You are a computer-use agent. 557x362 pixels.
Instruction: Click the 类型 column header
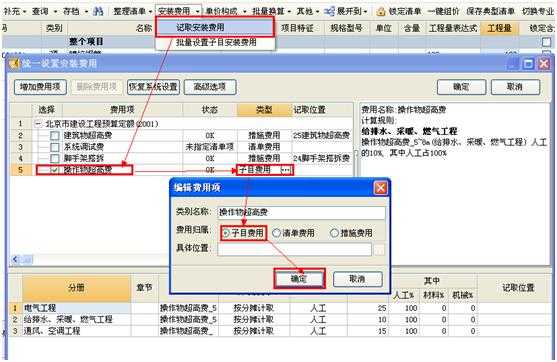[264, 110]
